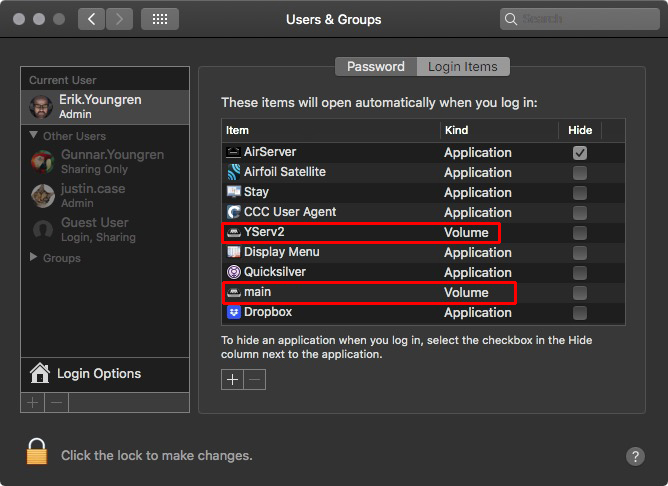
Task: Click the AirServer app icon
Action: (233, 152)
